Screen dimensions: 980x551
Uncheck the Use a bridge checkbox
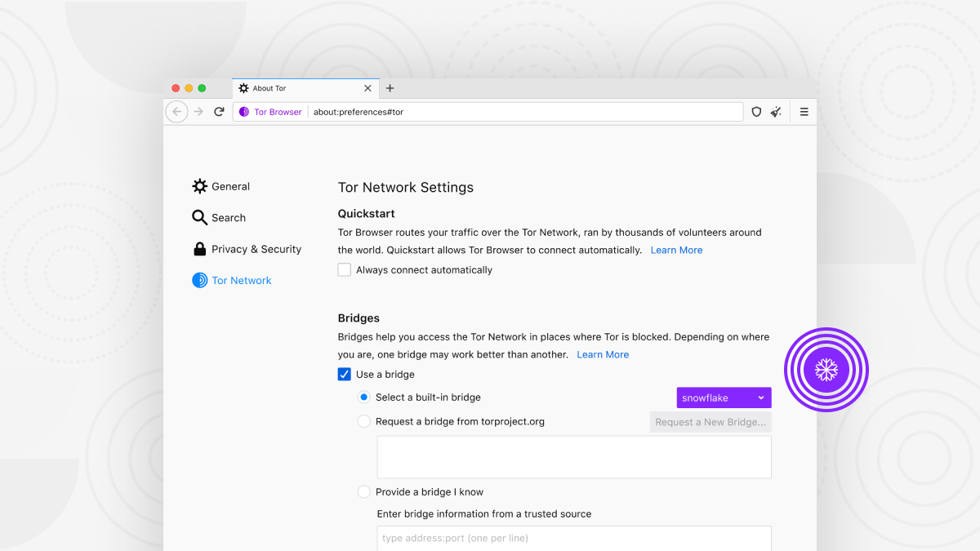point(345,375)
